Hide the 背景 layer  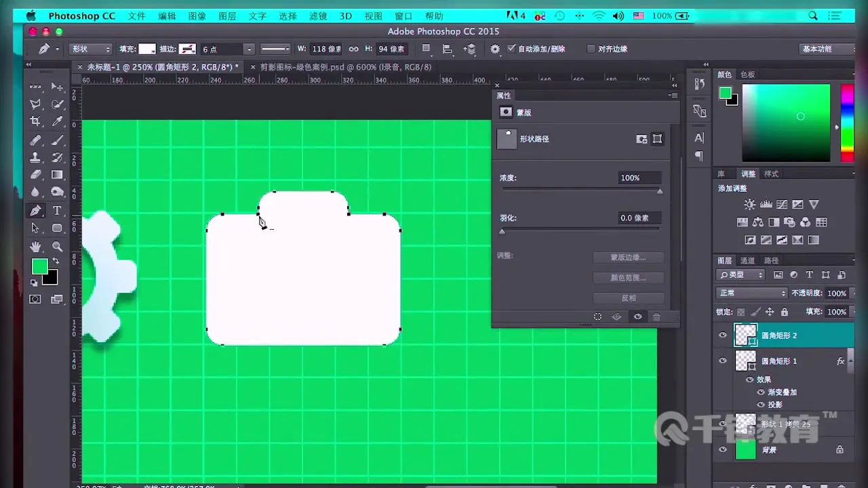click(x=723, y=449)
